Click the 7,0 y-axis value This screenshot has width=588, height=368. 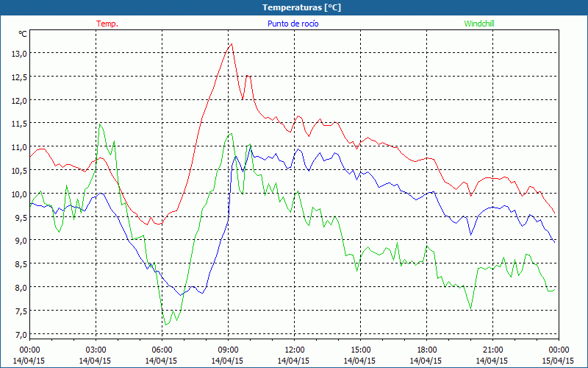[x=21, y=334]
